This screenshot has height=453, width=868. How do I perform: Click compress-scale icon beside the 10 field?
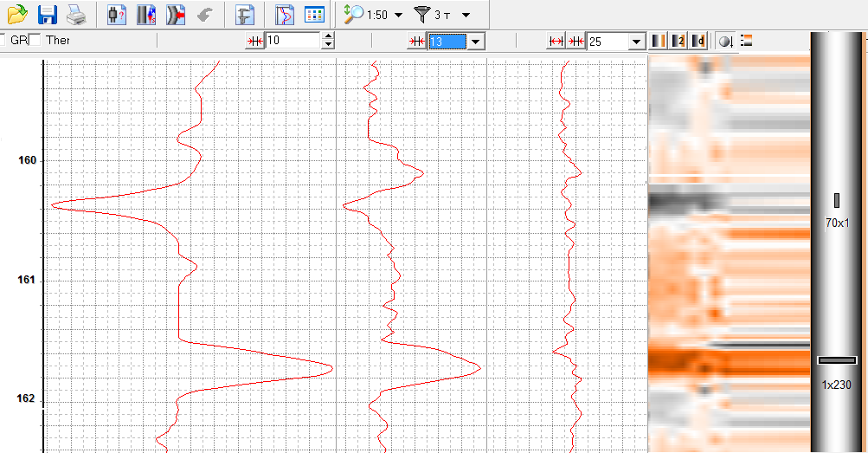(x=254, y=41)
